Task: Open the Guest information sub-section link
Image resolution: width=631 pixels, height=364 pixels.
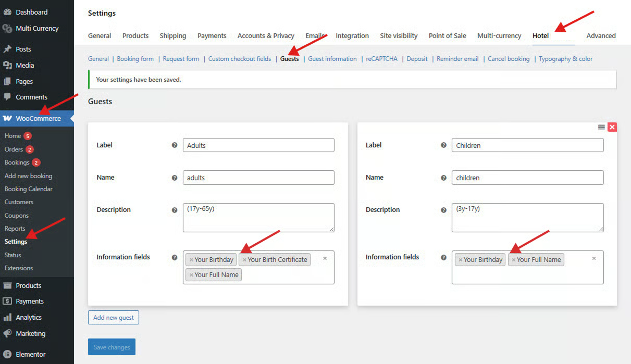Action: [332, 59]
